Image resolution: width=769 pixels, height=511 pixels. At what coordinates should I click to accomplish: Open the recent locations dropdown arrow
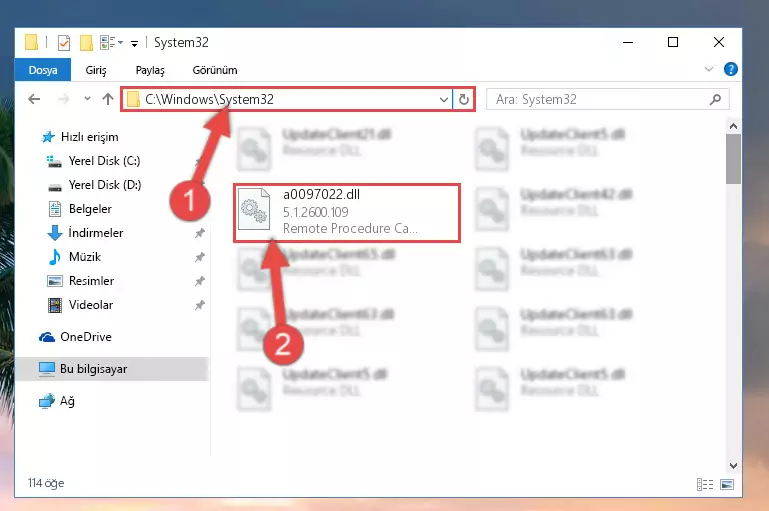point(87,99)
